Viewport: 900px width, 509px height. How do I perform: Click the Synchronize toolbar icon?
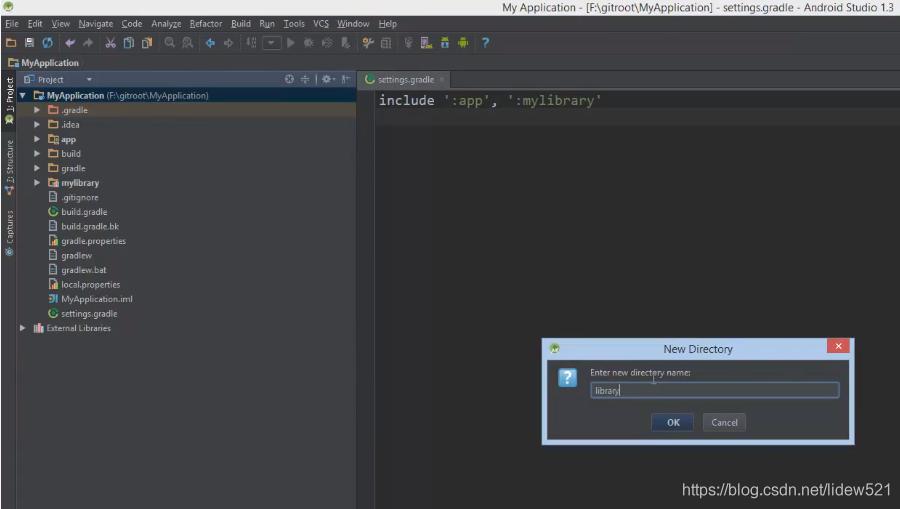click(48, 43)
